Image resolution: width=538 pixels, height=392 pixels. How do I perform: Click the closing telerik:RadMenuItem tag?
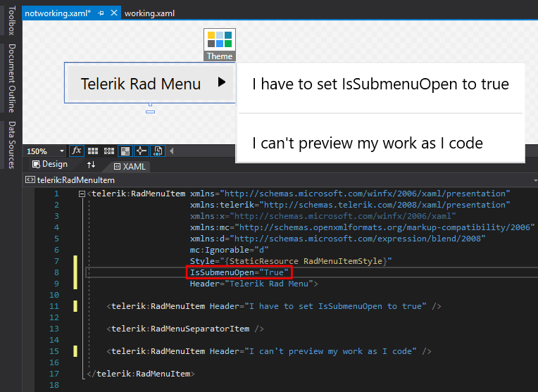(x=141, y=374)
